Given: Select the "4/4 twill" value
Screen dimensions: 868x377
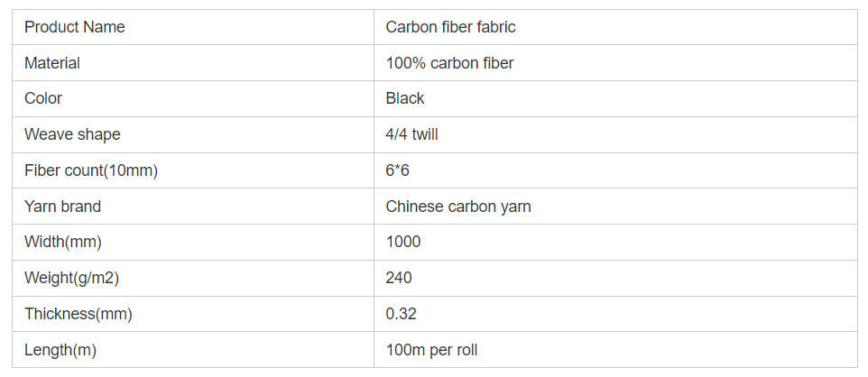Looking at the screenshot, I should (x=412, y=134).
